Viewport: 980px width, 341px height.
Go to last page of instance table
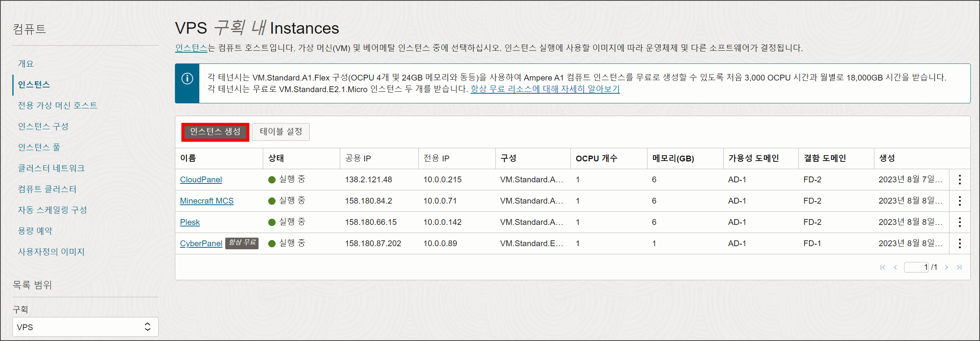coord(959,267)
